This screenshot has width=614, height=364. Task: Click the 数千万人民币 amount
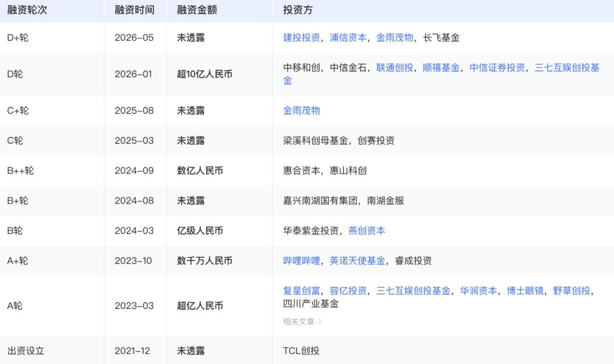point(205,261)
